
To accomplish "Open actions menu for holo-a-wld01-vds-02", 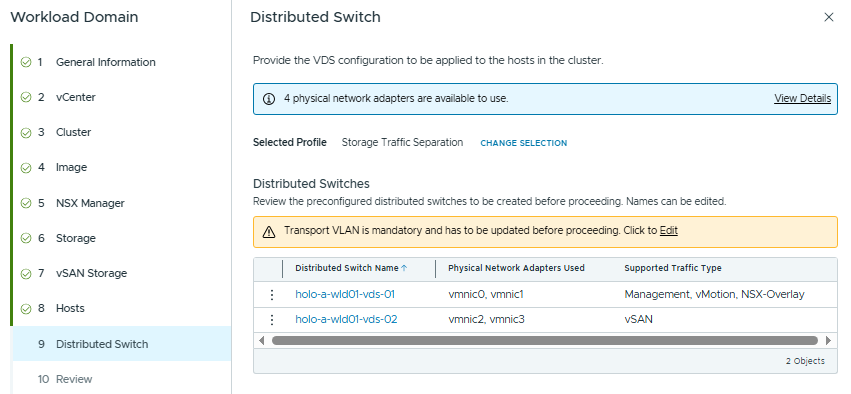I will 272,320.
